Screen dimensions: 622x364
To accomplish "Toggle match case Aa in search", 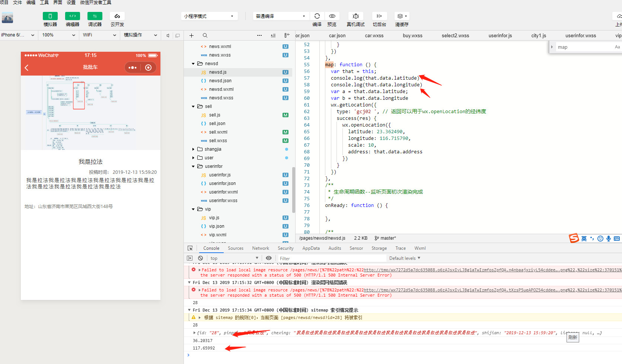I will coord(617,47).
